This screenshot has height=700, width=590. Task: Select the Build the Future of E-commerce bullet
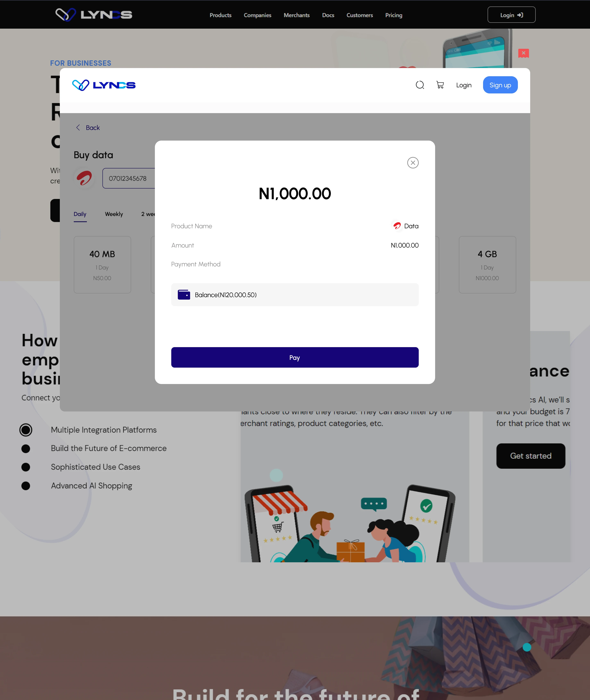point(26,449)
